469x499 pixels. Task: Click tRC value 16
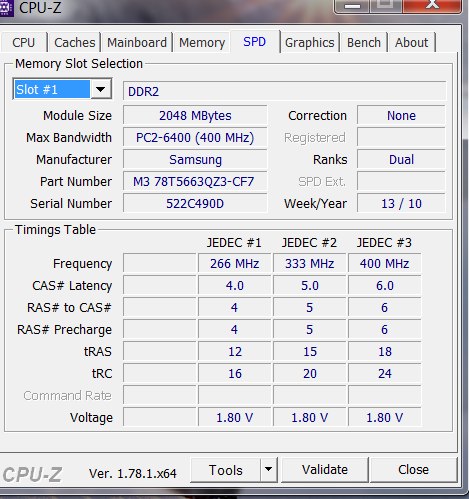(x=235, y=374)
